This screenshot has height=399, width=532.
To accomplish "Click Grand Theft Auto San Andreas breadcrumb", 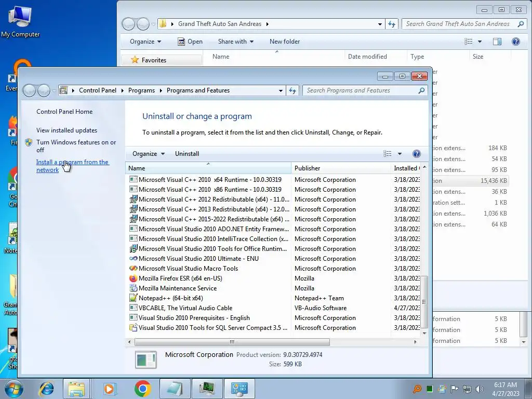I will [x=220, y=24].
